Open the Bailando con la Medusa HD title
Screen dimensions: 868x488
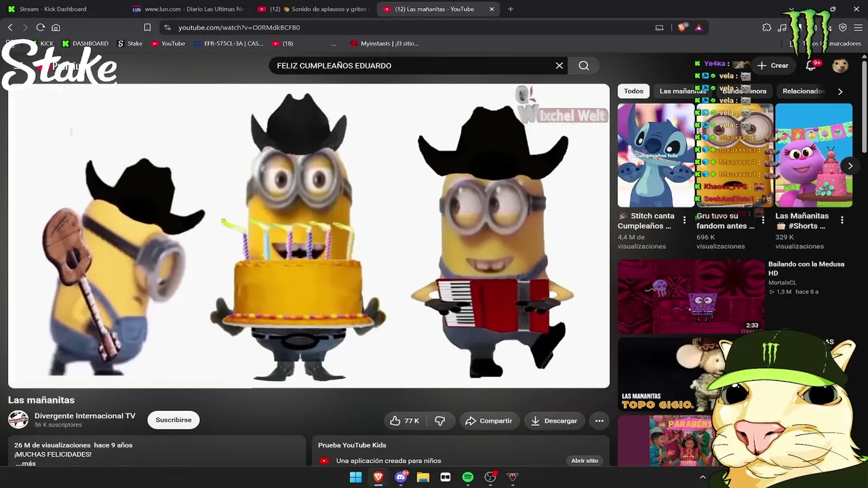(806, 268)
